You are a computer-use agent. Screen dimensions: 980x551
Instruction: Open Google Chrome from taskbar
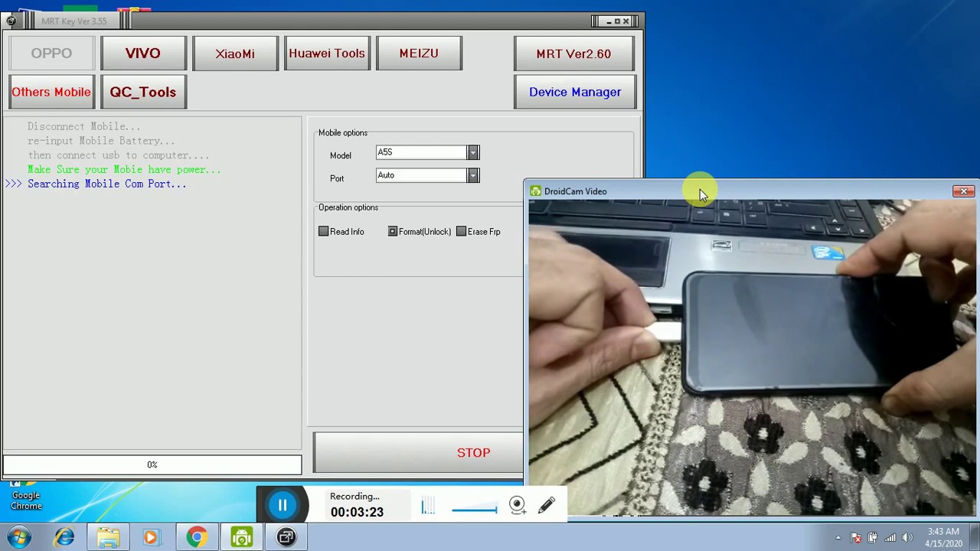click(197, 537)
